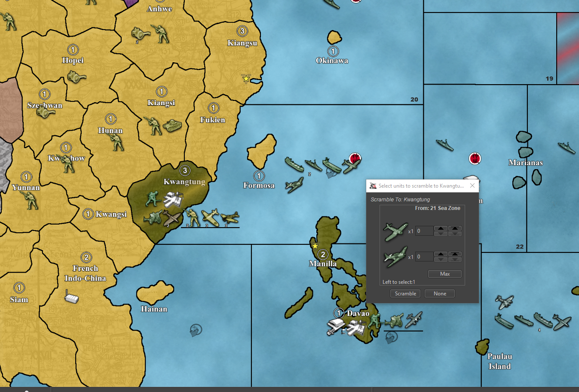Select the bomber plane unit at Davao
This screenshot has height=392, width=579.
pos(414,319)
